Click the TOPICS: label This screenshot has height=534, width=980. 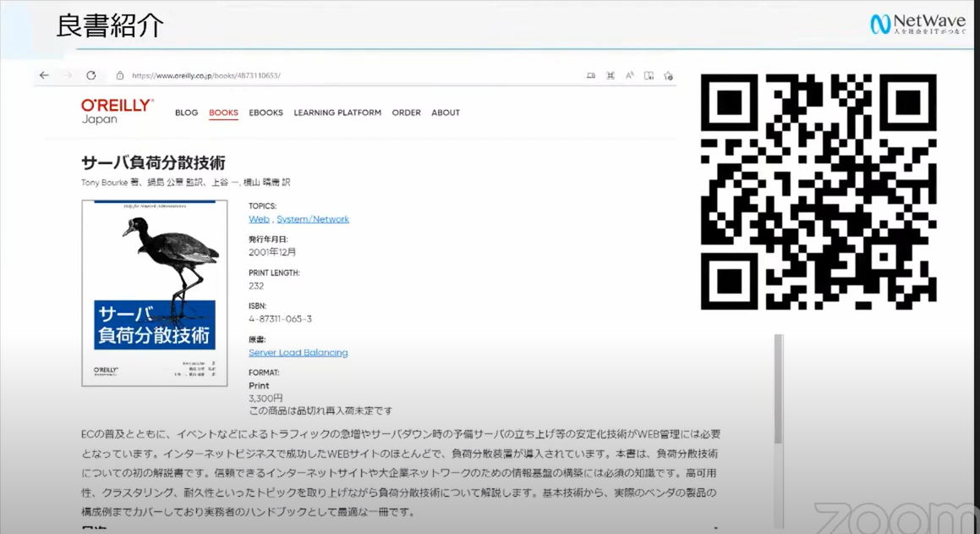262,206
